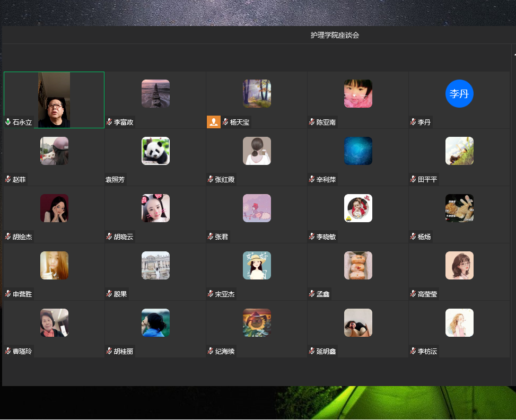Click the dark blue avatar of 辛利萍
This screenshot has width=516, height=420.
tap(358, 151)
